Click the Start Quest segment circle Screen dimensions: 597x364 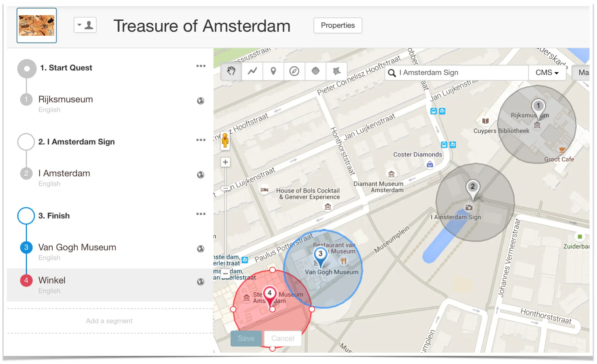pyautogui.click(x=27, y=68)
